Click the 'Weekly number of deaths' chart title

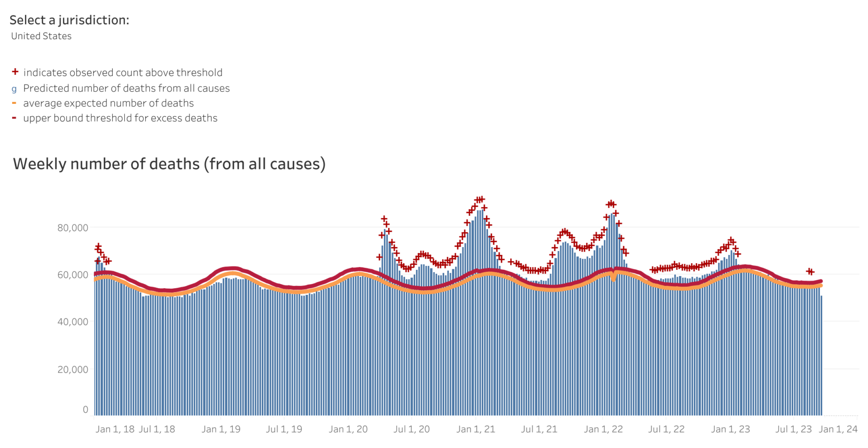coord(169,164)
